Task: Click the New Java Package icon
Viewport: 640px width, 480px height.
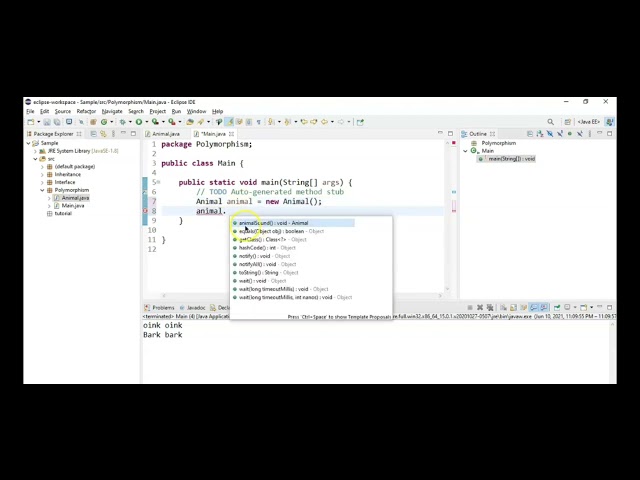Action: 93,122
